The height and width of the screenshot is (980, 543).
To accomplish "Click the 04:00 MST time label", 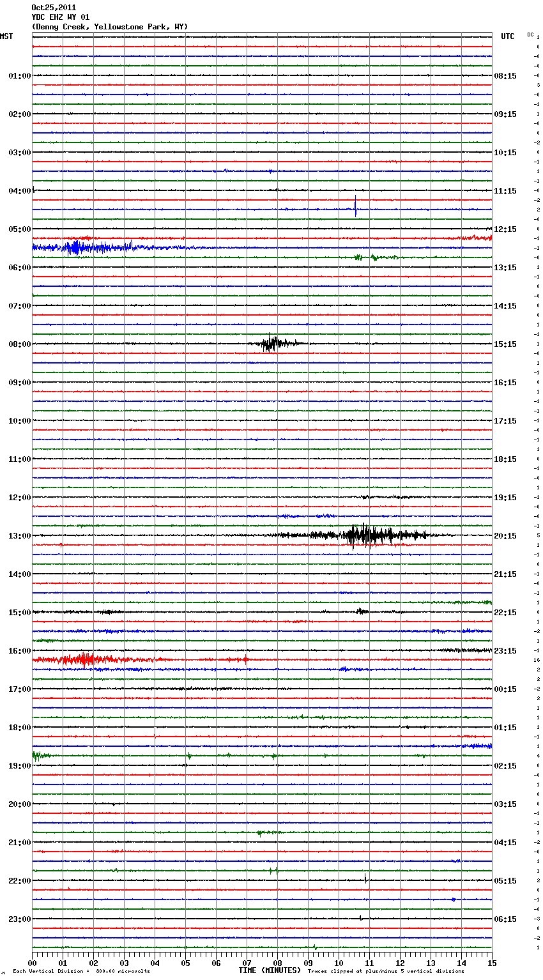I will coord(20,191).
